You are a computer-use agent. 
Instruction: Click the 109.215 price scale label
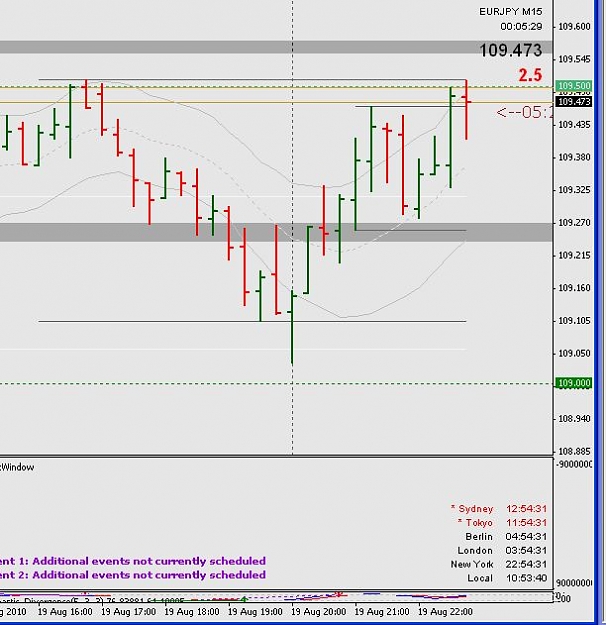pyautogui.click(x=574, y=255)
